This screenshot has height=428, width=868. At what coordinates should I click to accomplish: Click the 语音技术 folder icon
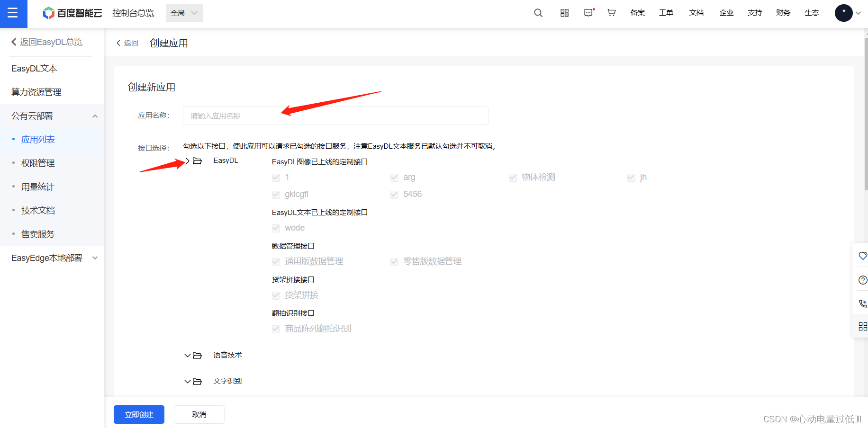point(198,355)
